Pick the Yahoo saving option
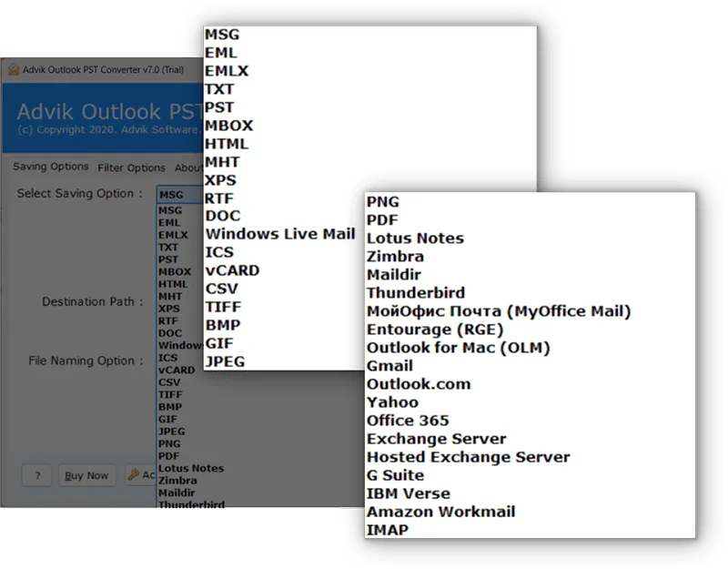Viewport: 728px width, 569px height. click(x=392, y=402)
